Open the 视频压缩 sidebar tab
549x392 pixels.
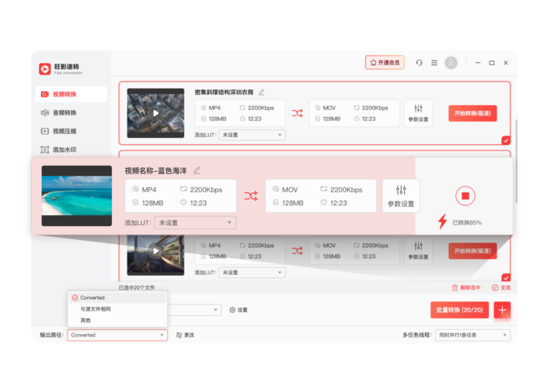64,131
